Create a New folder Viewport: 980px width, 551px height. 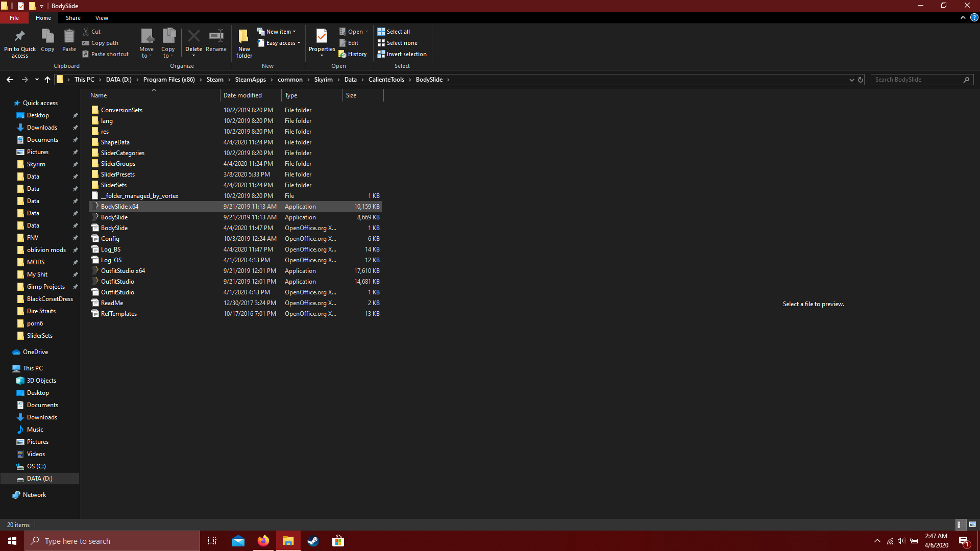click(x=244, y=43)
